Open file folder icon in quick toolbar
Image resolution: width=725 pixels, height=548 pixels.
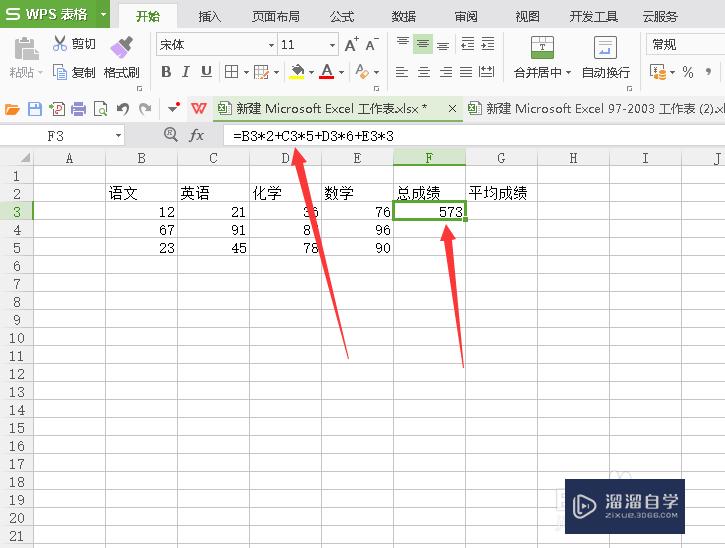point(12,109)
